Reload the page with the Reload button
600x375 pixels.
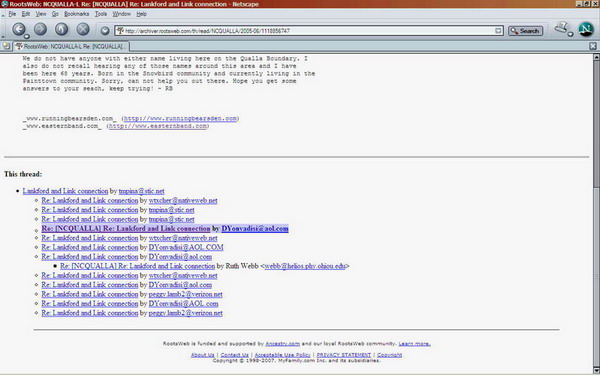point(61,29)
